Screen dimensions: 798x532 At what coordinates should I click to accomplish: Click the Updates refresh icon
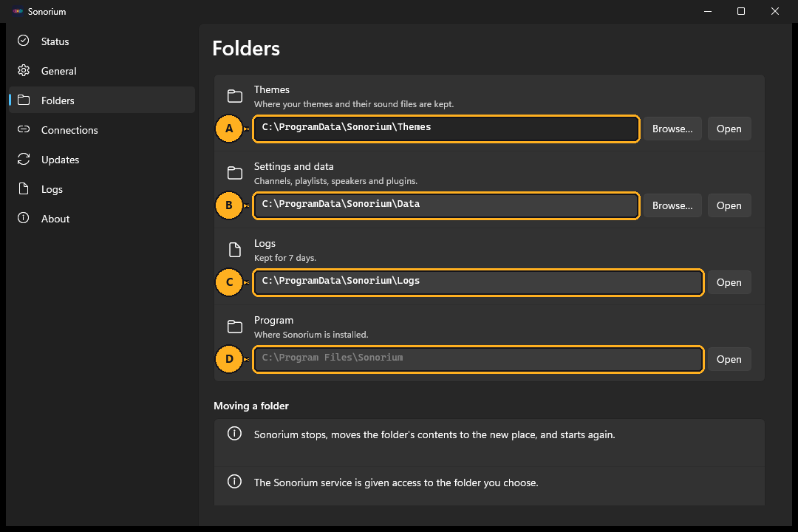24,159
